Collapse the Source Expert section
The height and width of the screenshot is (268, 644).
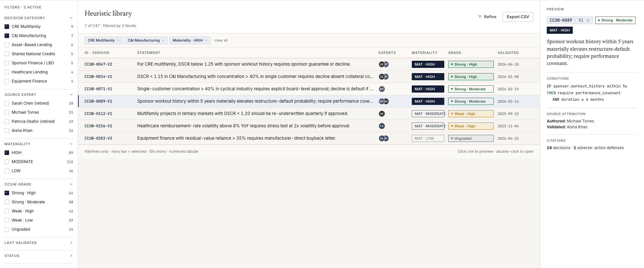pos(71,95)
